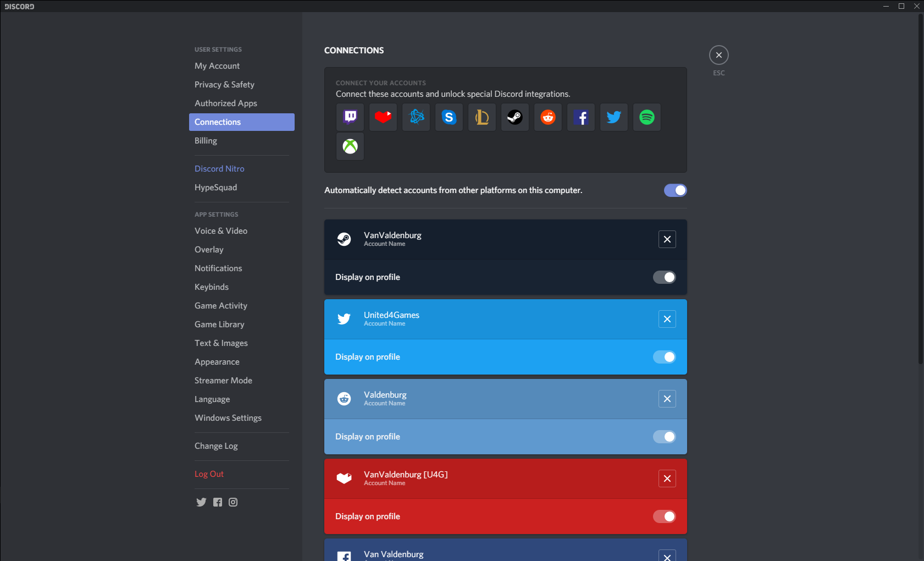The height and width of the screenshot is (561, 924).
Task: Click the YouTube logo beside VanValdenburg [U4G]
Action: (x=344, y=479)
